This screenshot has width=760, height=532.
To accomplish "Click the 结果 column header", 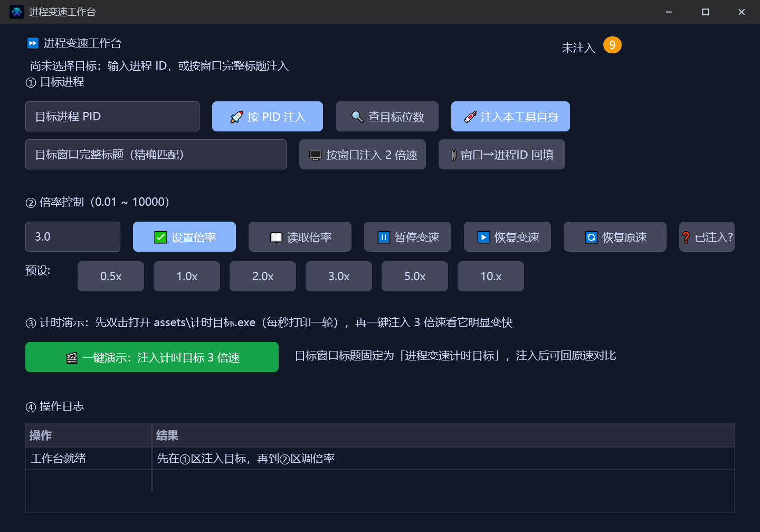I will [443, 435].
